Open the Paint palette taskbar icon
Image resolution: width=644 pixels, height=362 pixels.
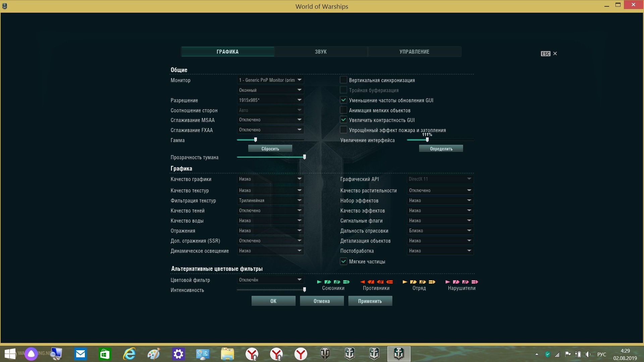coord(154,354)
